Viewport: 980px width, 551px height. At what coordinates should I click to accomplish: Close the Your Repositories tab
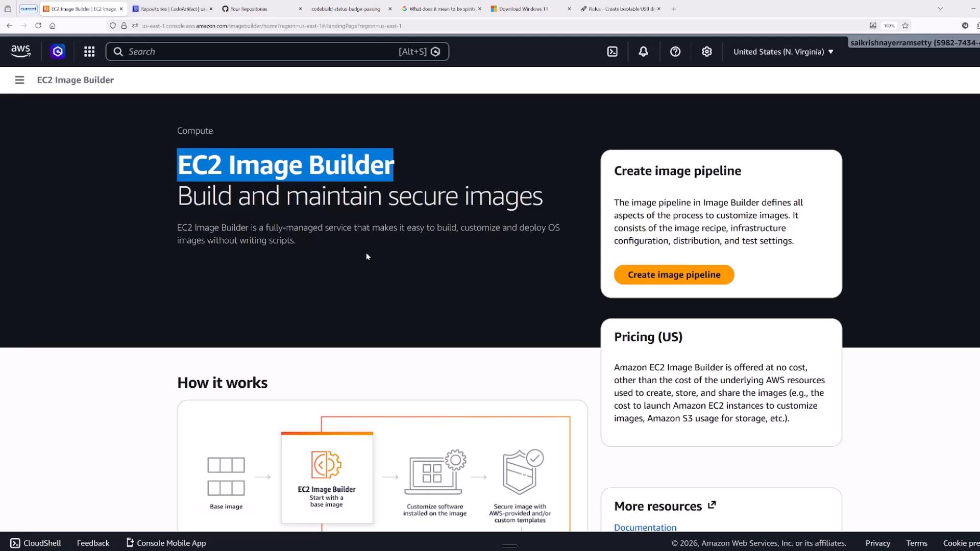click(x=300, y=9)
